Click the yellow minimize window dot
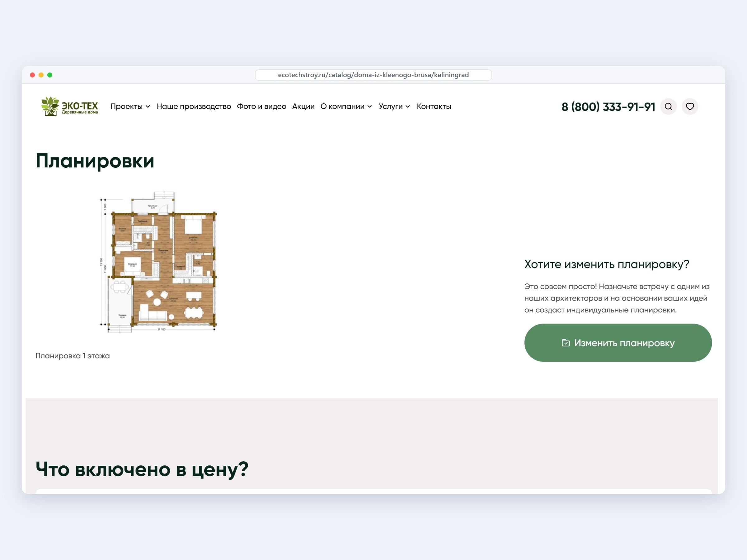Viewport: 747px width, 560px height. (x=41, y=75)
